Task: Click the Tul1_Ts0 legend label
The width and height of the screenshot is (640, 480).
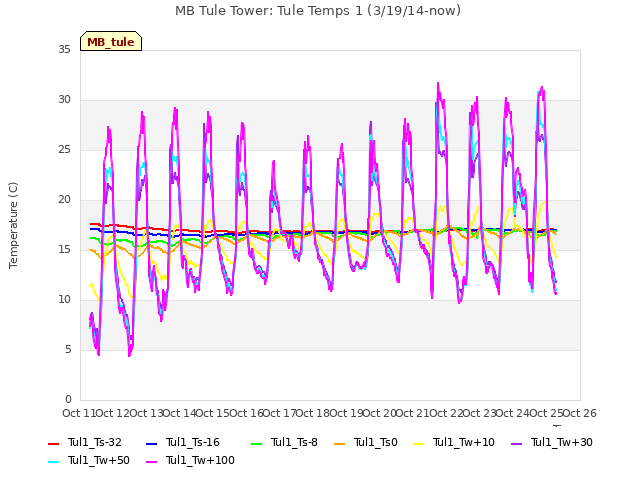Action: point(376,442)
